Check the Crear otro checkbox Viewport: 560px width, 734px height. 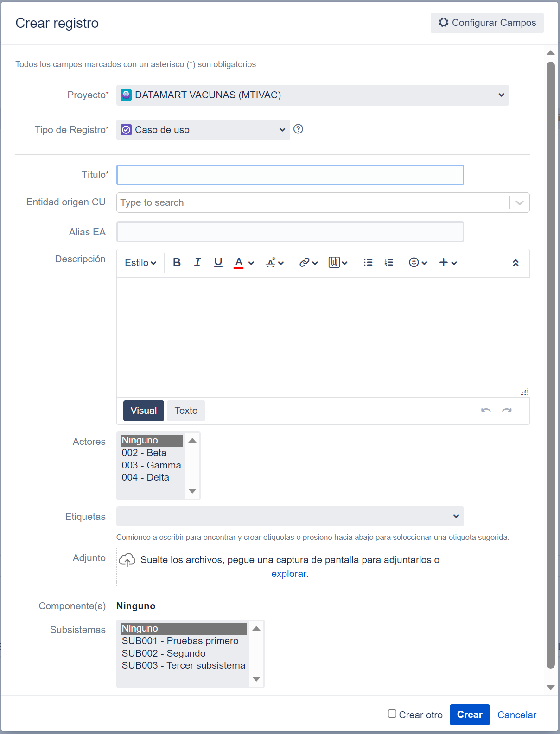tap(392, 714)
